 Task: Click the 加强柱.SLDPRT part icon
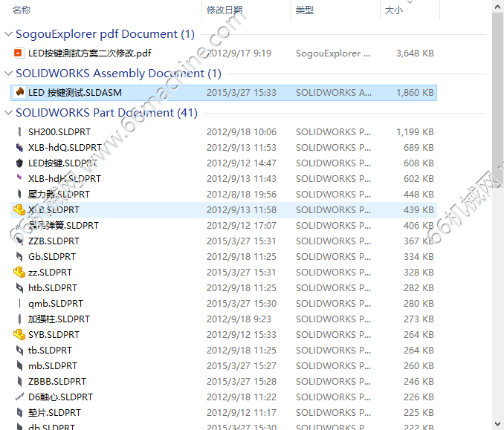[19, 319]
